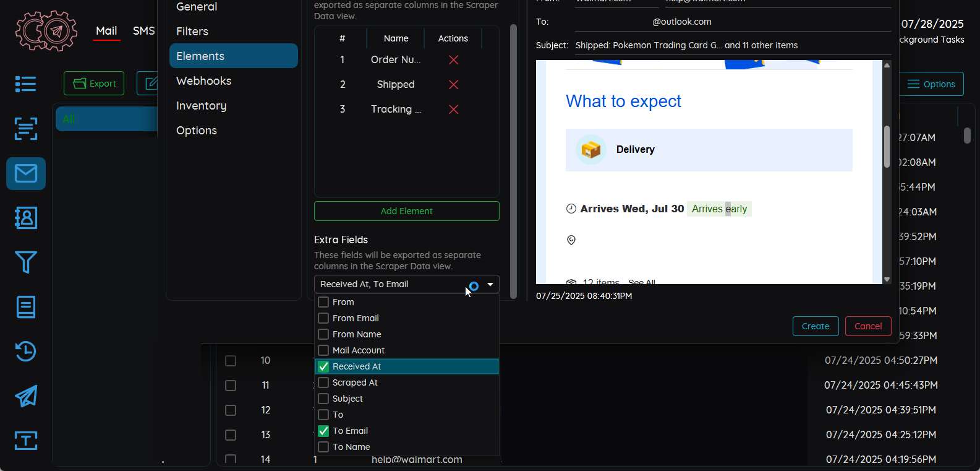Image resolution: width=980 pixels, height=471 pixels.
Task: Click the paper plane sidebar icon
Action: [26, 396]
